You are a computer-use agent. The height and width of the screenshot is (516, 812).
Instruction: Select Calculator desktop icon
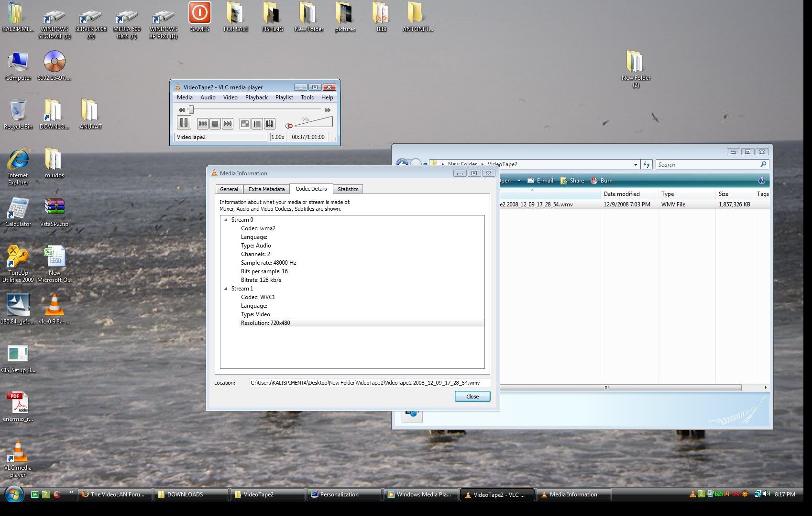coord(18,213)
